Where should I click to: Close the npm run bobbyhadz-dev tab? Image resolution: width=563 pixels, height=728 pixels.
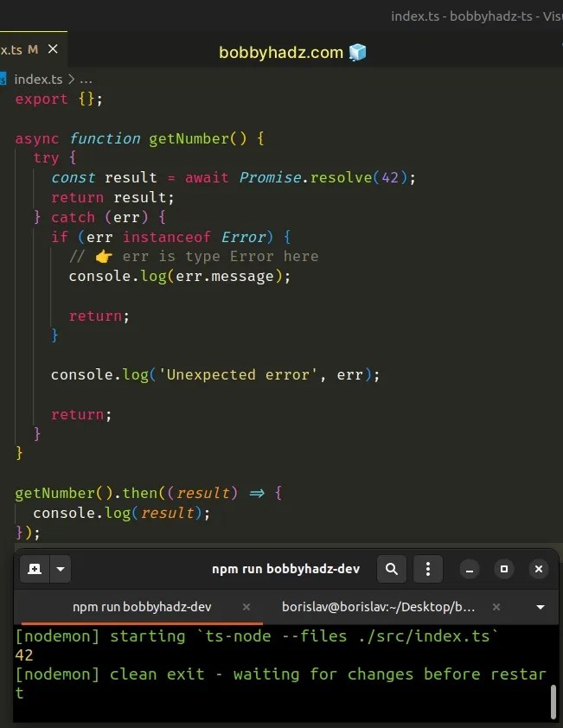pyautogui.click(x=246, y=607)
